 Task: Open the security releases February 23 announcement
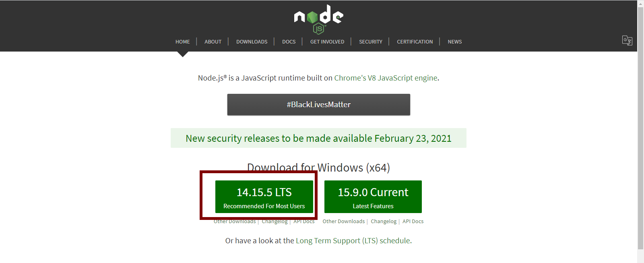coord(318,138)
